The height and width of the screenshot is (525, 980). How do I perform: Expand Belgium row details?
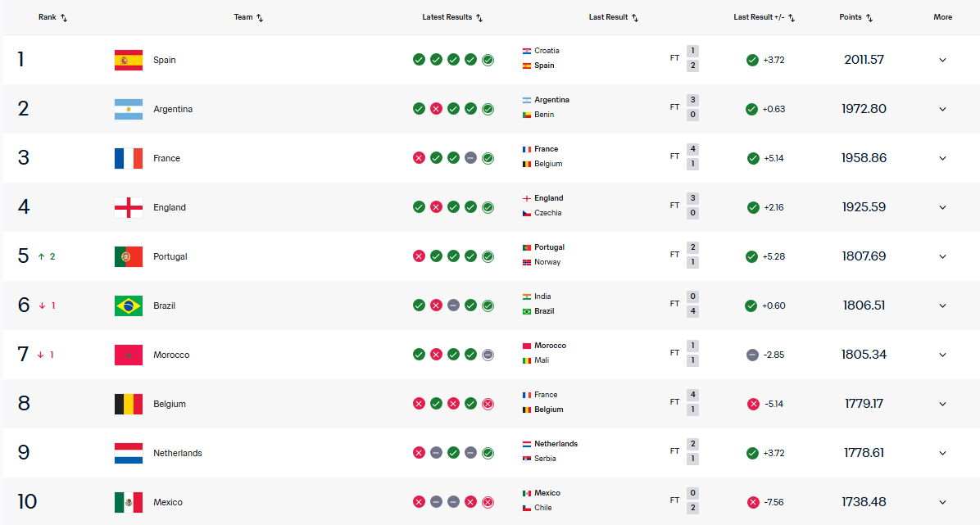(x=942, y=405)
